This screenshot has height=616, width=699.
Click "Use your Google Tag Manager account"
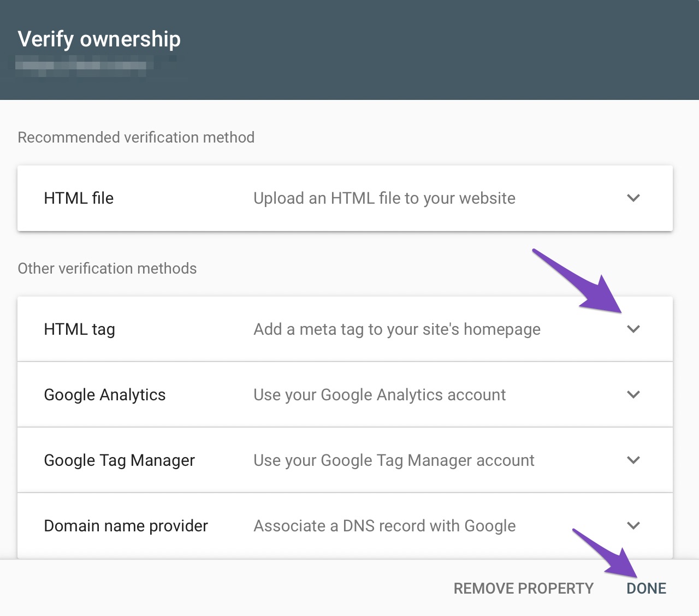pyautogui.click(x=394, y=460)
